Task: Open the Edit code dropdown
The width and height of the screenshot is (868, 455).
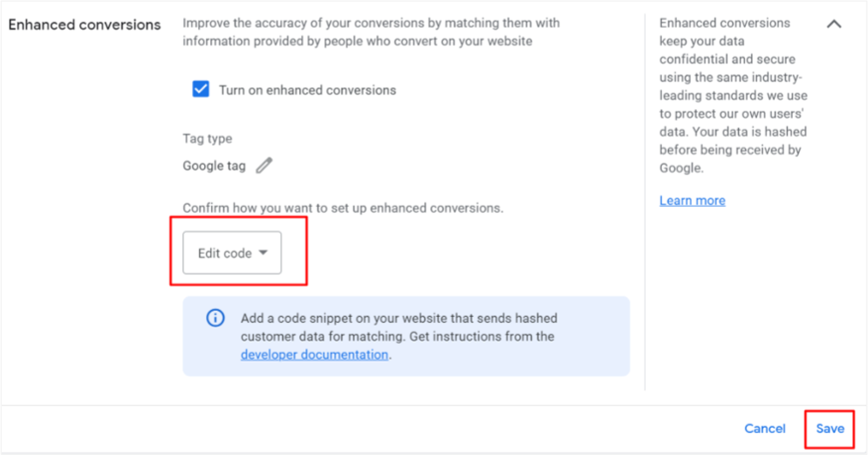Action: pos(232,252)
